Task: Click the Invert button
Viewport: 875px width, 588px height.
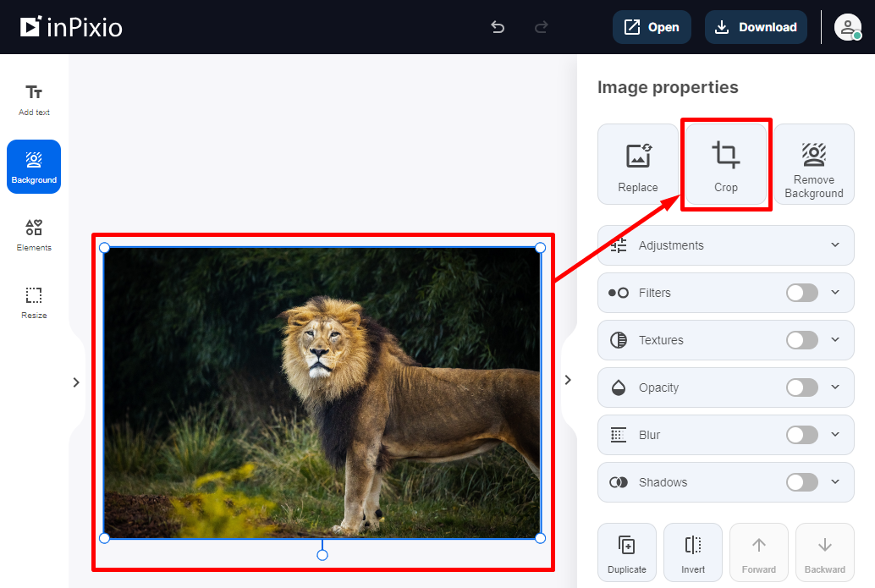Action: [x=692, y=552]
